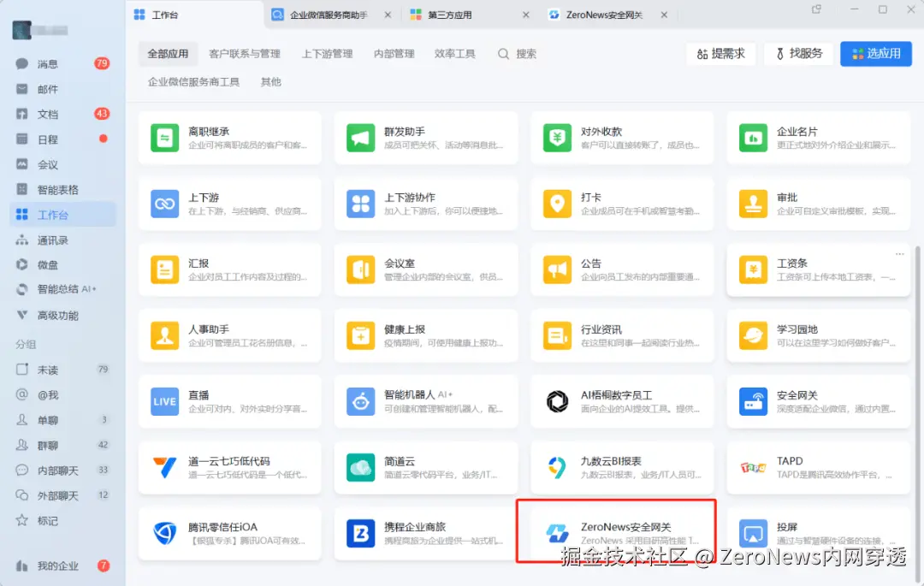Open the 公告 announcement icon
Screen dimensions: 924x586
click(557, 270)
